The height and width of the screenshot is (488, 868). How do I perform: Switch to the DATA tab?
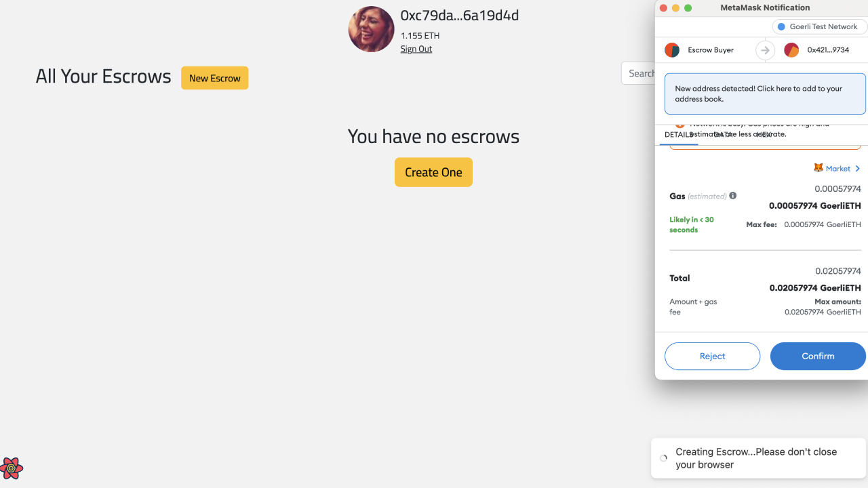pyautogui.click(x=722, y=135)
